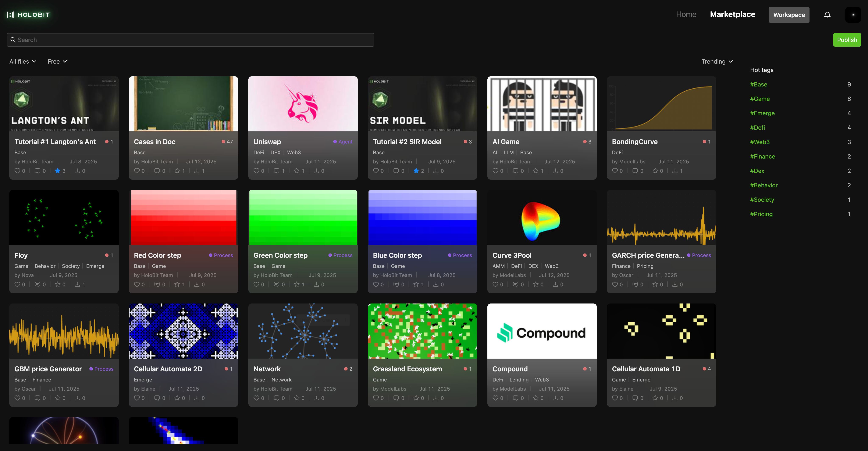Open the Free pricing filter dropdown
The height and width of the screenshot is (451, 868).
(x=57, y=62)
